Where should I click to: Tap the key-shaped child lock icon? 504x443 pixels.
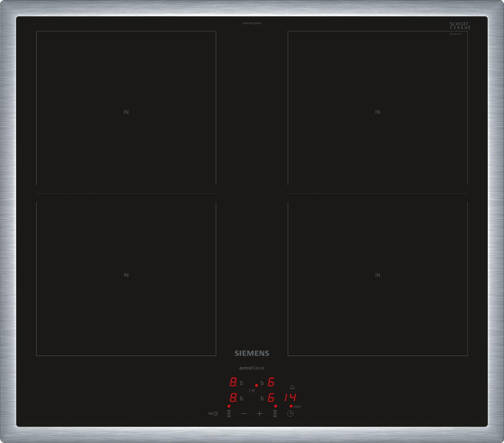(213, 414)
